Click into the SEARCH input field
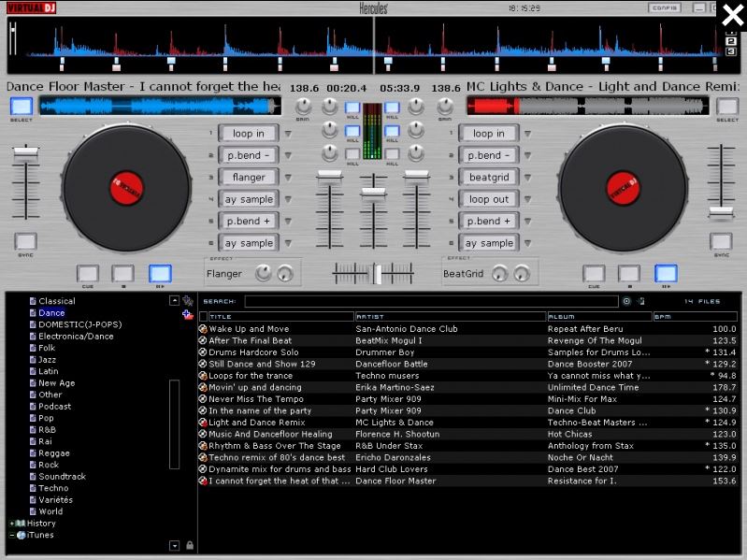The height and width of the screenshot is (560, 747). point(431,301)
